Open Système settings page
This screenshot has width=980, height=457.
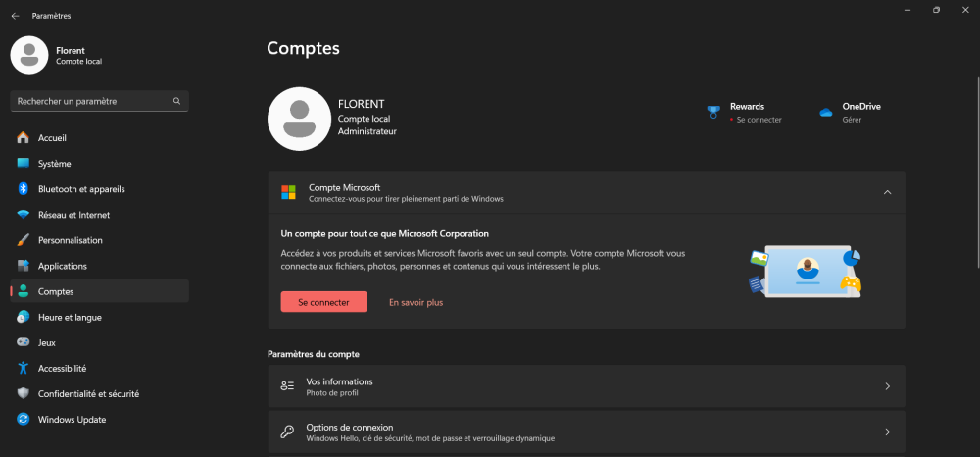(99, 163)
